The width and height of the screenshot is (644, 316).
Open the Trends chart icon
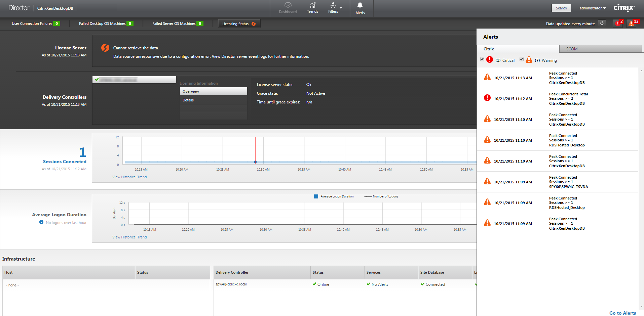(312, 5)
